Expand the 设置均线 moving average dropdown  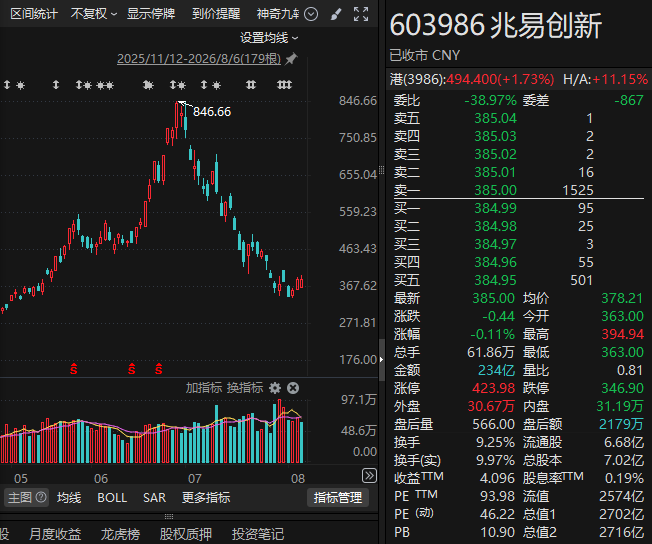[269, 38]
